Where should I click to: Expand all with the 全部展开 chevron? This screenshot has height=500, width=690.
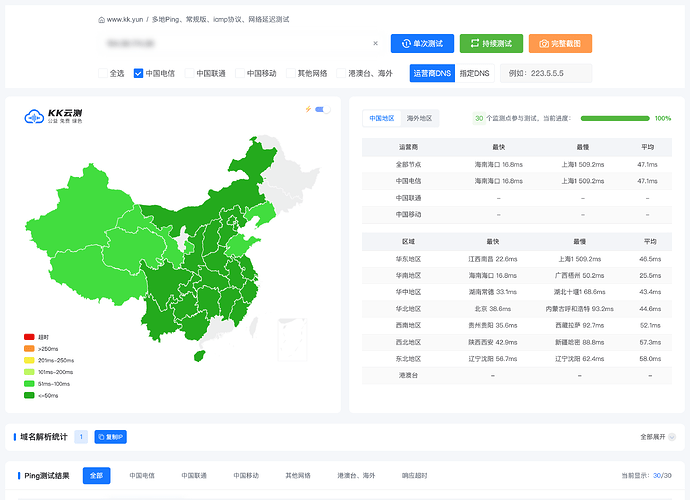click(x=672, y=437)
